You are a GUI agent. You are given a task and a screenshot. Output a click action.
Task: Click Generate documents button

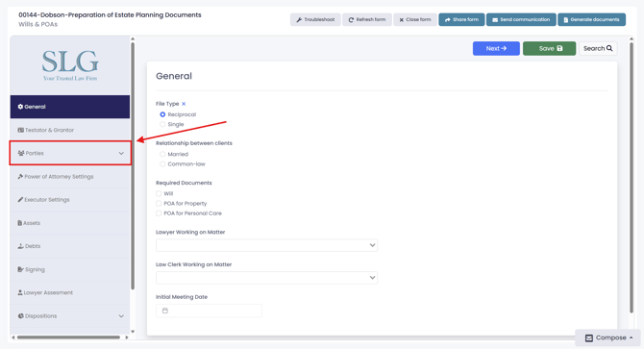pos(591,19)
